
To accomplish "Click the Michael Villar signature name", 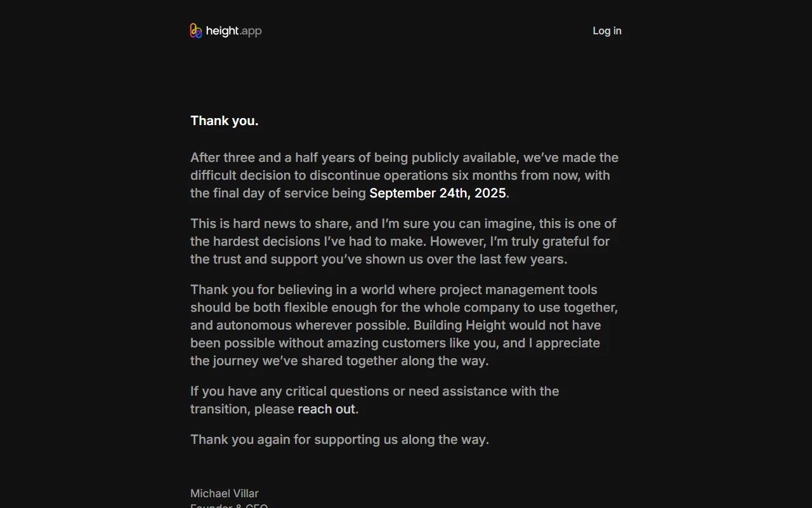I will coord(225,493).
